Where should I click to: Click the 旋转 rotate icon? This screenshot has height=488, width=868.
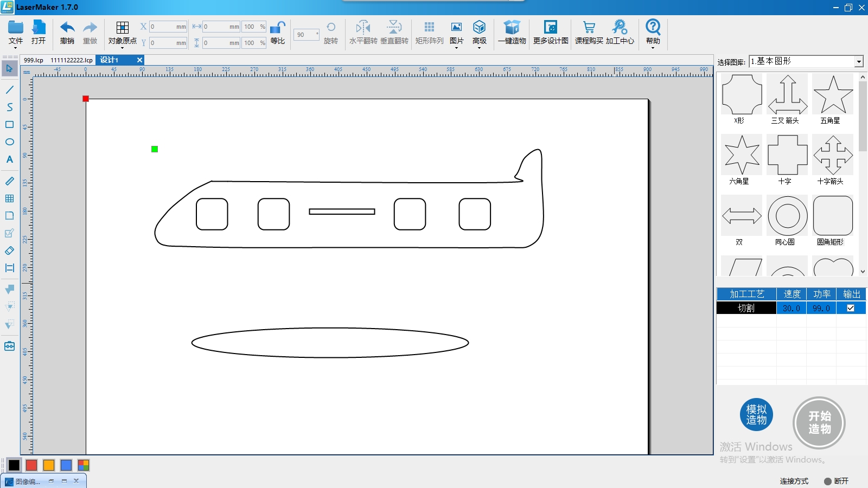(x=331, y=33)
